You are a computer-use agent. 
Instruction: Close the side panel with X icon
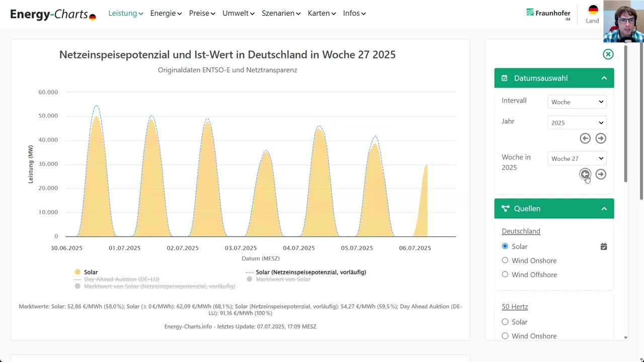608,54
